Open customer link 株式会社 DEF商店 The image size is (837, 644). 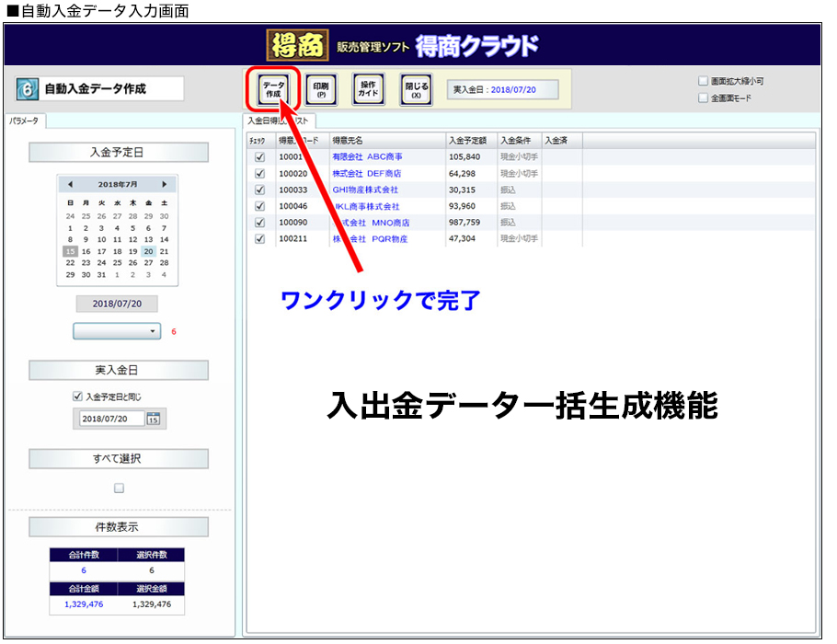pos(367,174)
